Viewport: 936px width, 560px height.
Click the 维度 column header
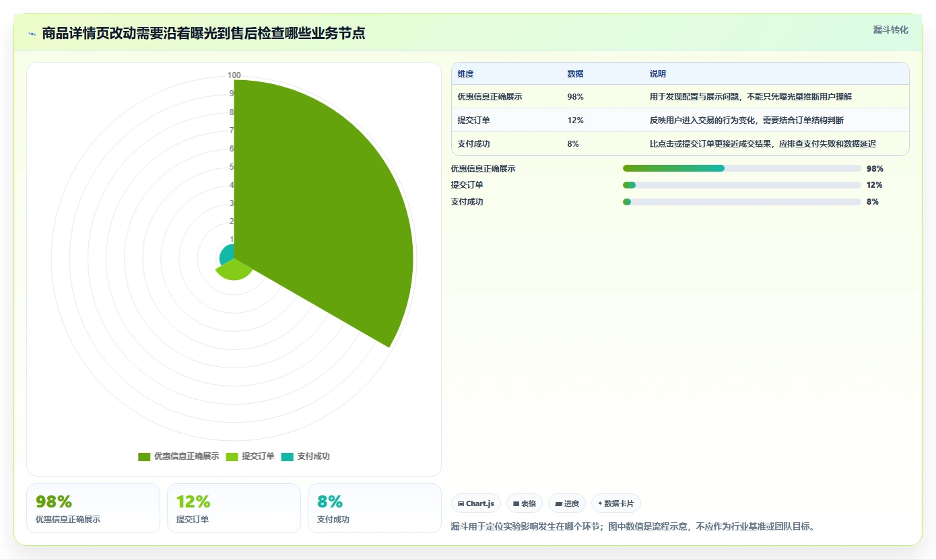click(466, 74)
